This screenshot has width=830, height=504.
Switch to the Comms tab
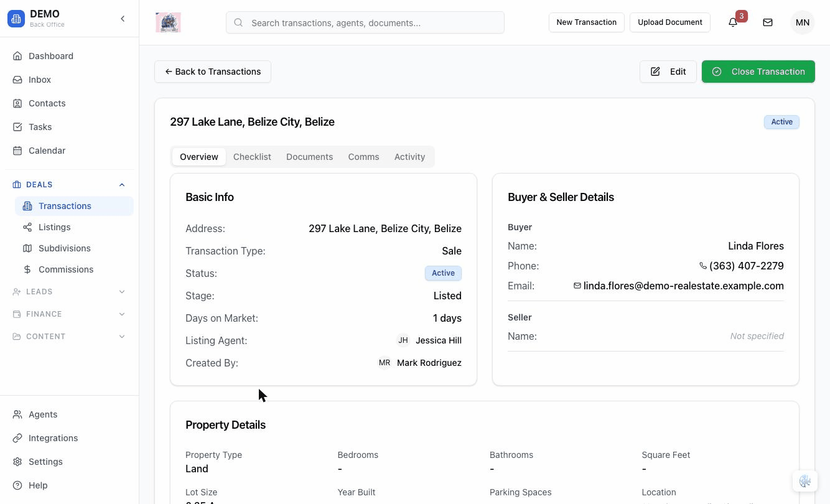tap(363, 157)
